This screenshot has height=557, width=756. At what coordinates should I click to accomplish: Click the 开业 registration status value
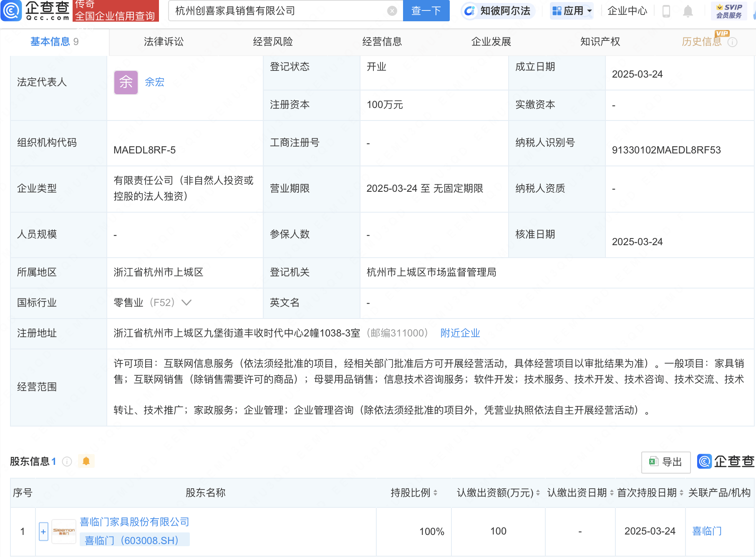[x=376, y=67]
